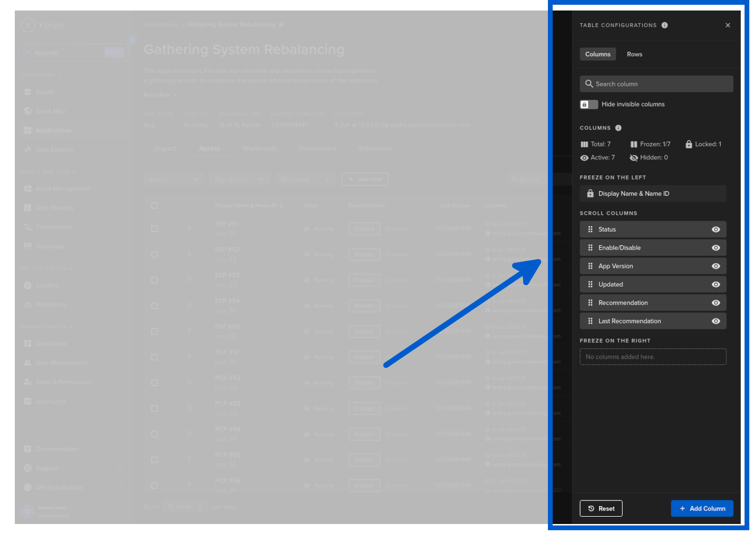Reset the table configuration
The image size is (756, 535).
[x=601, y=509]
